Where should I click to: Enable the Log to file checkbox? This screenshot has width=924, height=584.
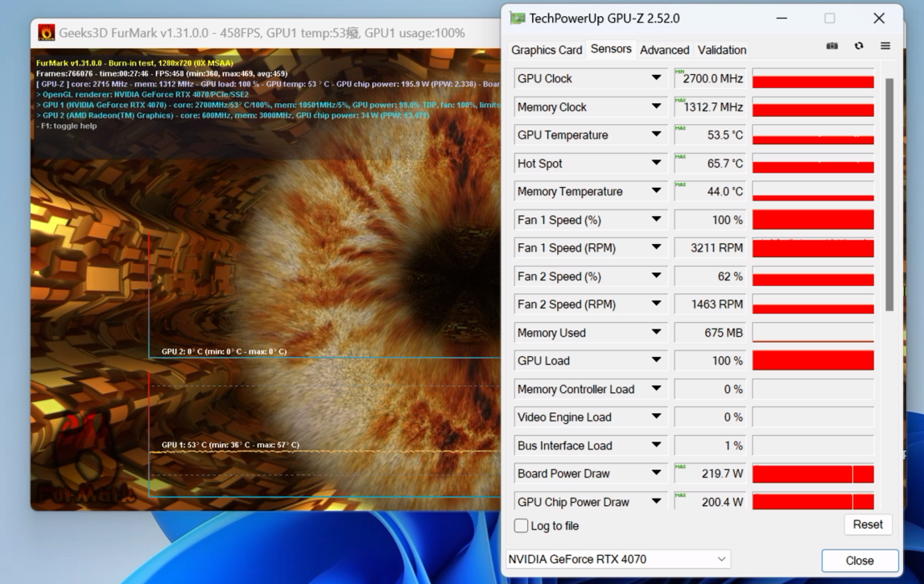click(x=522, y=526)
